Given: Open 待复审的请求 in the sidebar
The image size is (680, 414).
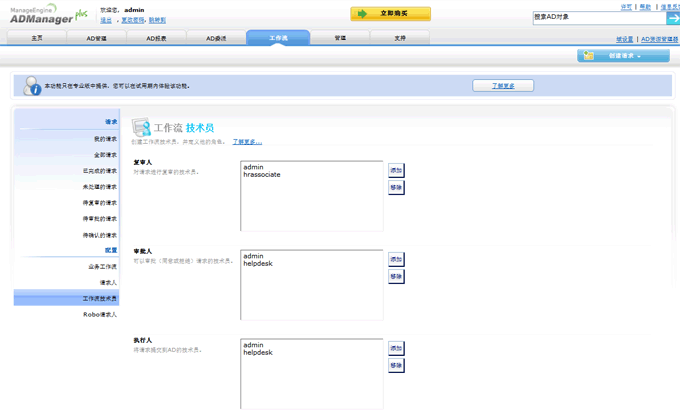Looking at the screenshot, I should [x=100, y=203].
